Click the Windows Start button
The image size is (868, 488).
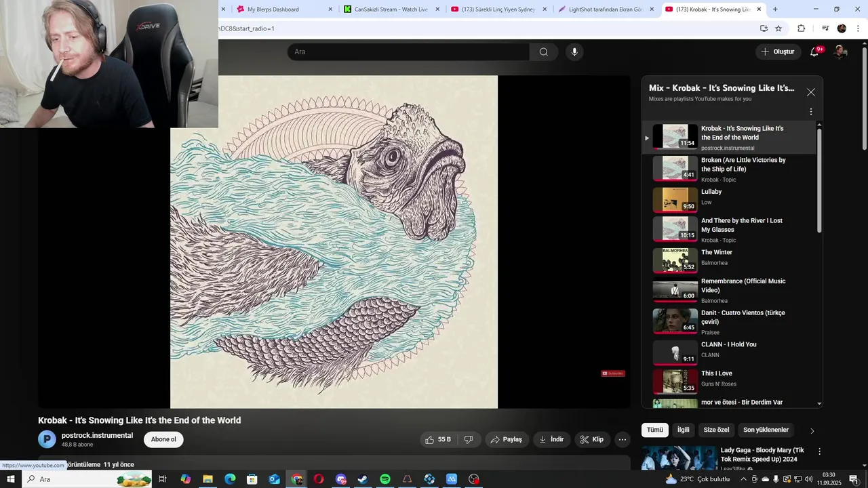[x=11, y=479]
